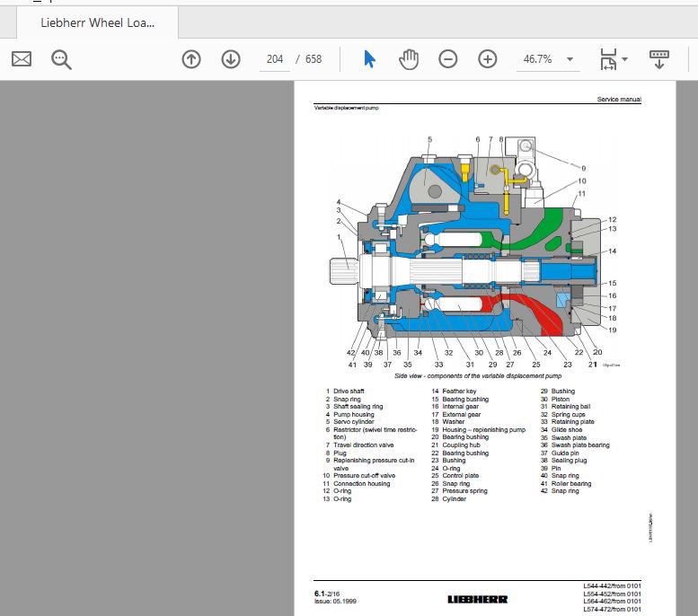
Task: Click footer model 'L544-442/from 0101'
Action: 612,586
